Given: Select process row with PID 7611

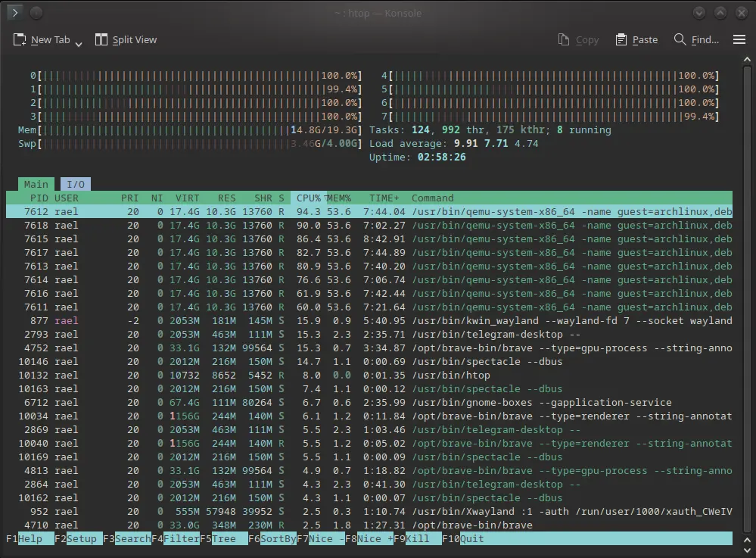Looking at the screenshot, I should tap(369, 307).
